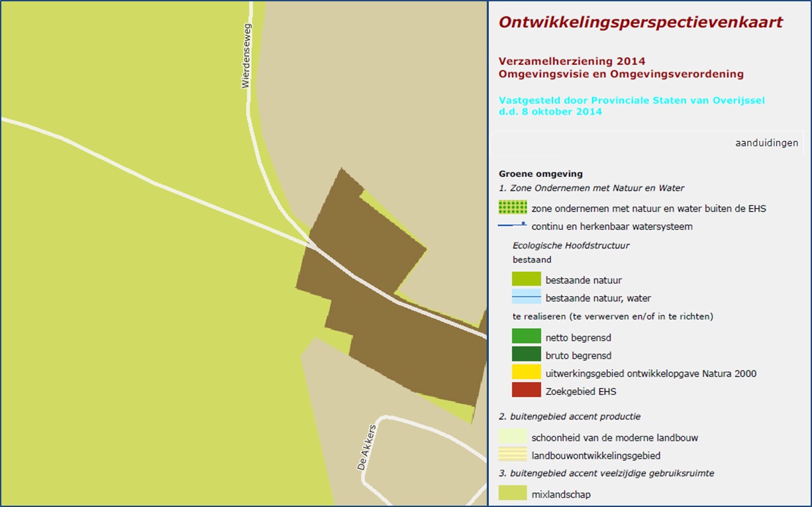Image resolution: width=812 pixels, height=507 pixels.
Task: Click the Vastgesteld door Provinciale Staten van Overijssel text
Action: 632,100
